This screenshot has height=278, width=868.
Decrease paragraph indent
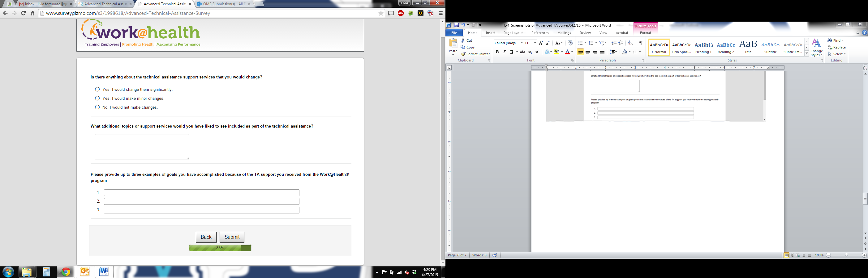tap(614, 43)
